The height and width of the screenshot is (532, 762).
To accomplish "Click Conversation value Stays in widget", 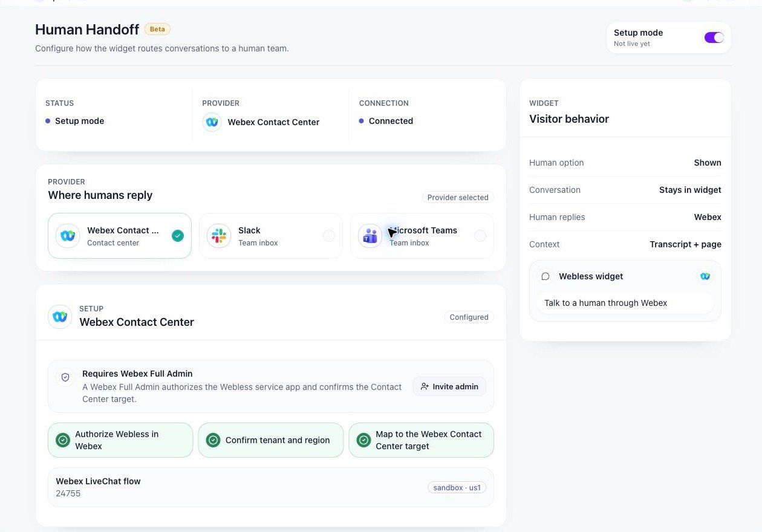I will click(x=690, y=190).
